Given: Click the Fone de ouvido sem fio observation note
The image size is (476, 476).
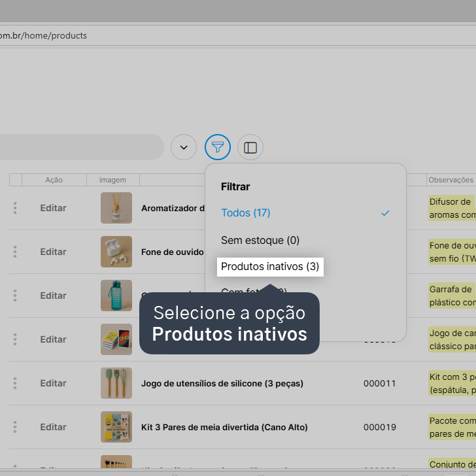Looking at the screenshot, I should pyautogui.click(x=452, y=252).
